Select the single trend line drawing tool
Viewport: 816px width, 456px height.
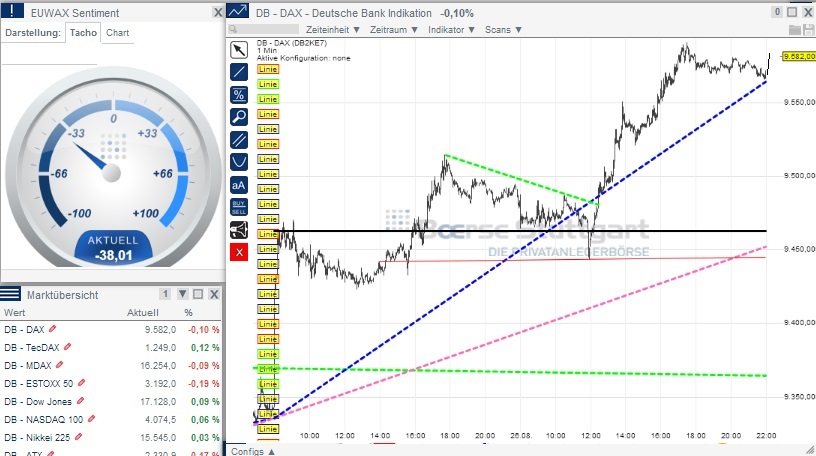click(x=239, y=72)
